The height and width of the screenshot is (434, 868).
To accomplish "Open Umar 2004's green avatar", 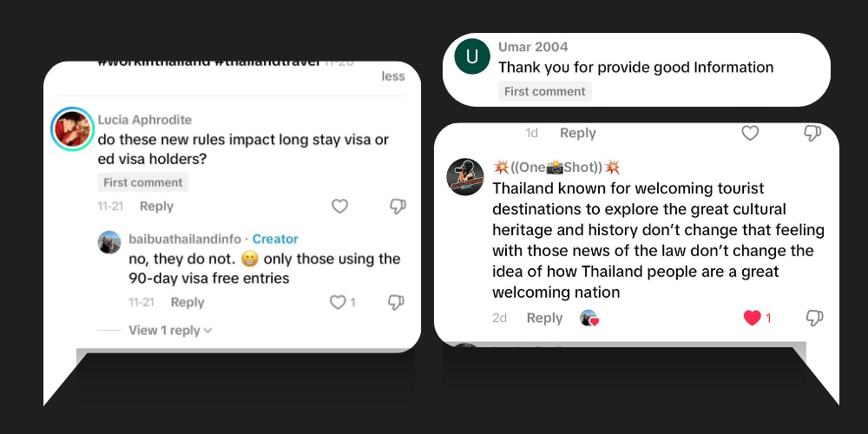I will 472,56.
